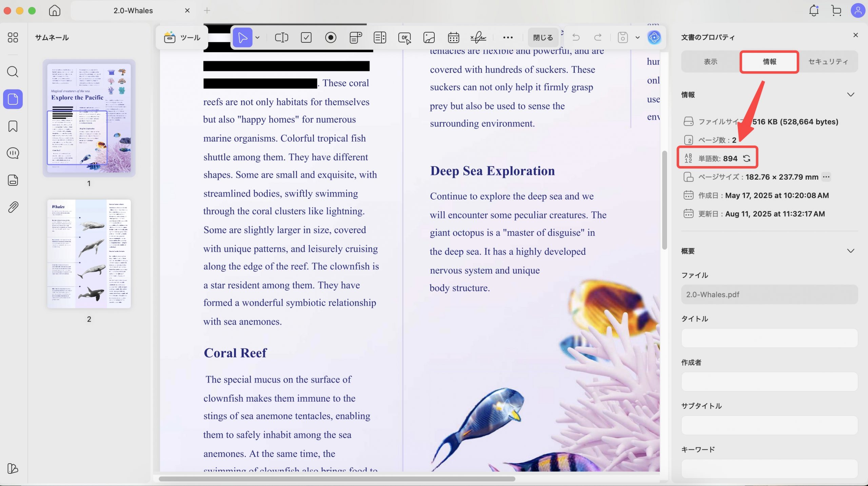The image size is (868, 486).
Task: Choose the text field form tool
Action: tap(281, 38)
